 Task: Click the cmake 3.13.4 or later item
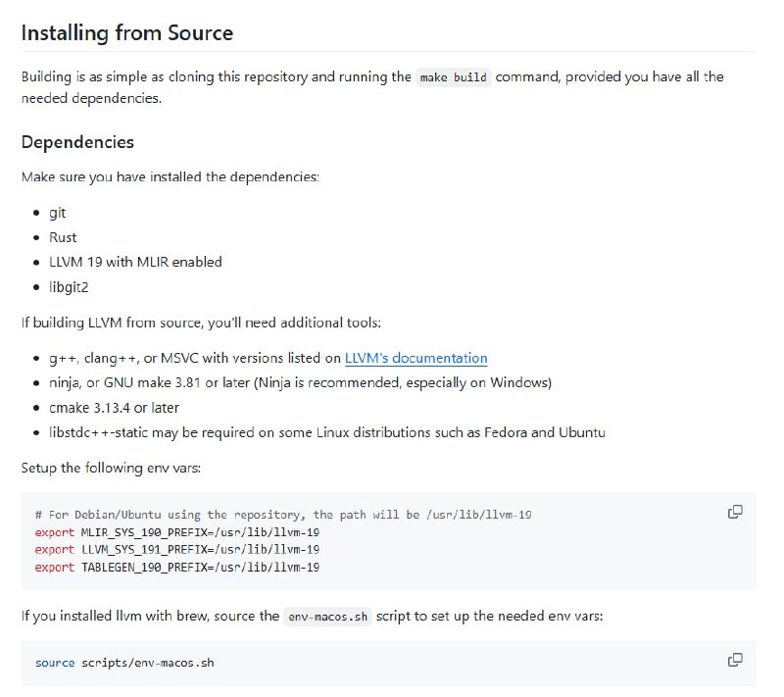[x=114, y=407]
